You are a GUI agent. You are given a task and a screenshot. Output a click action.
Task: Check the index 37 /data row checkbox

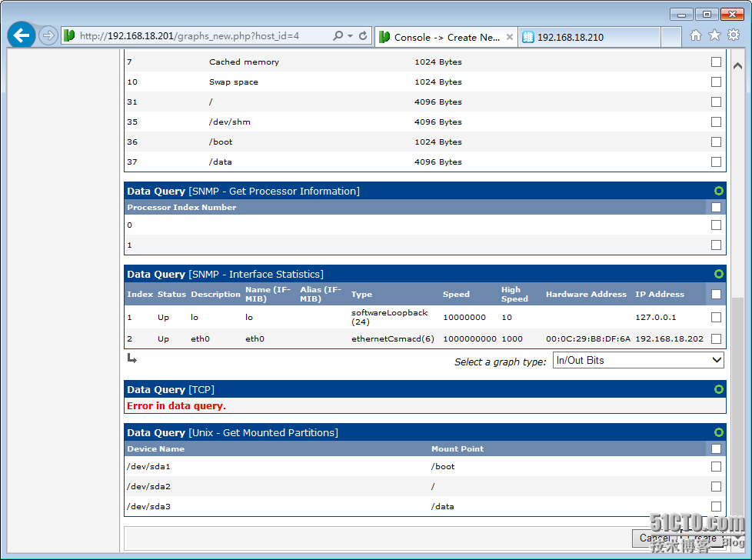[716, 162]
